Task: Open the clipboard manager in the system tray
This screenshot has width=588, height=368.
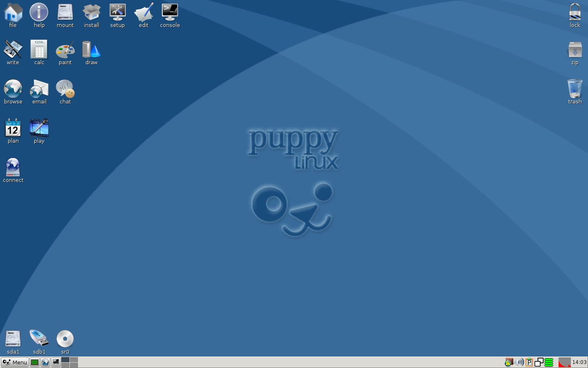Action: [x=529, y=362]
